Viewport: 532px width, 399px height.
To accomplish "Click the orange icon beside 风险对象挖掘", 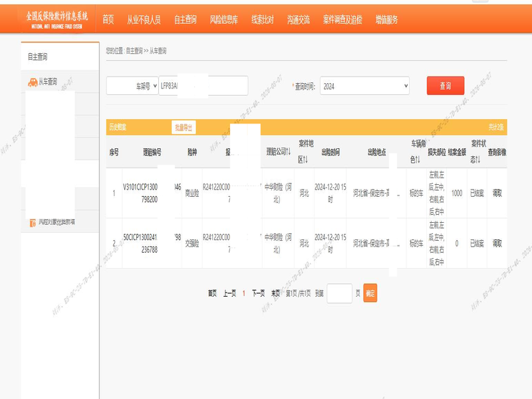I will click(33, 223).
